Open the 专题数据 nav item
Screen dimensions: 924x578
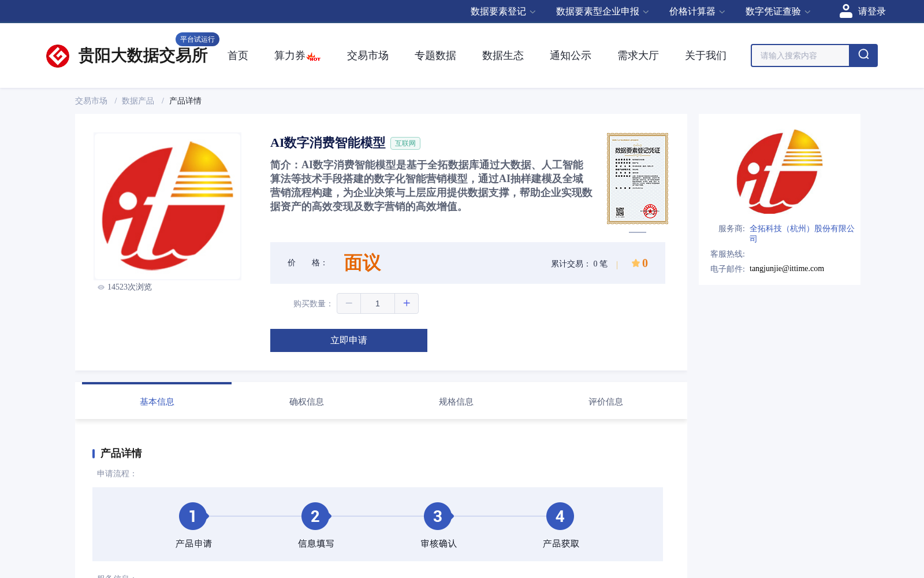coord(435,55)
